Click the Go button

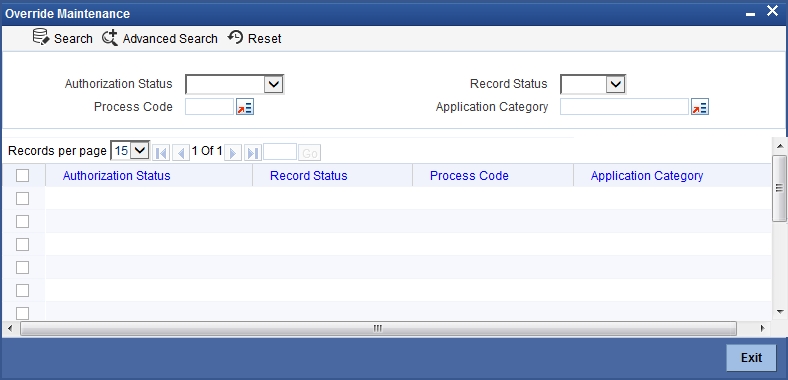click(310, 153)
